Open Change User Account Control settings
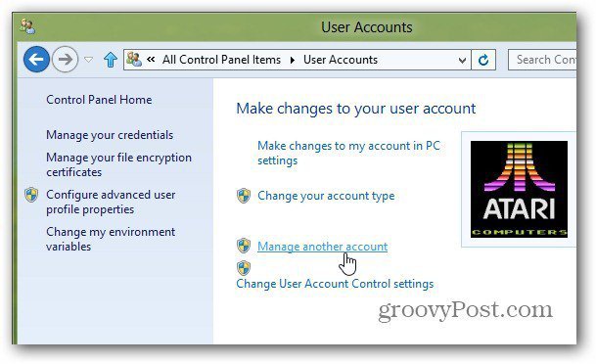 pos(335,284)
